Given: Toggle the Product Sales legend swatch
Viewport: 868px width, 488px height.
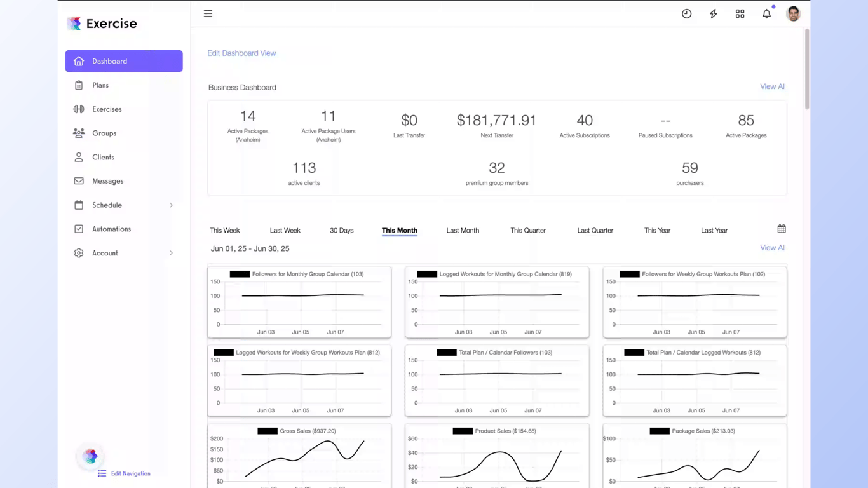Looking at the screenshot, I should [463, 431].
